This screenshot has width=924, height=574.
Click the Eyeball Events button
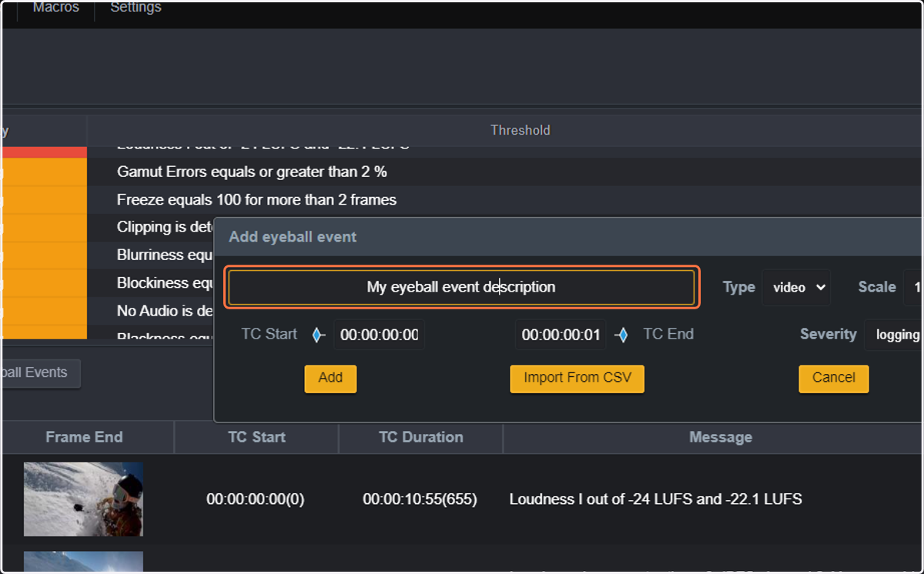(40, 372)
